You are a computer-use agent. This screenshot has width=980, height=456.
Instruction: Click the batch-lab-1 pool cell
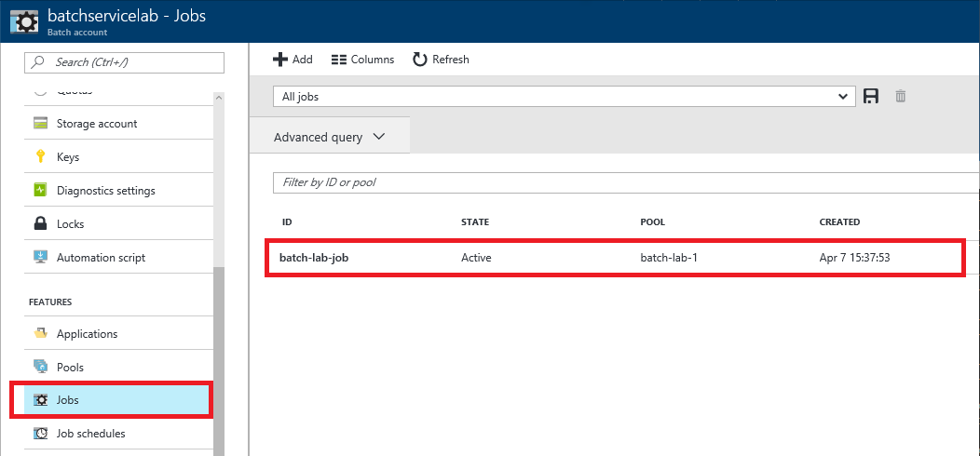pos(669,257)
